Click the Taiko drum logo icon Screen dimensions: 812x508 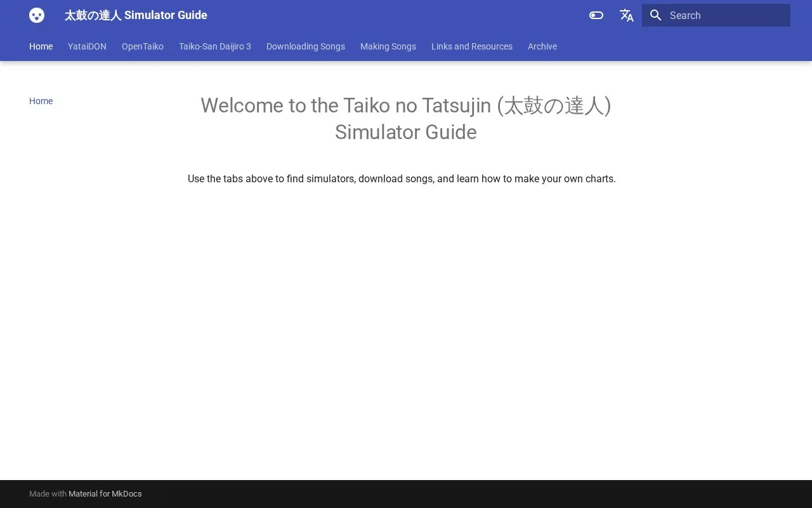pyautogui.click(x=37, y=15)
